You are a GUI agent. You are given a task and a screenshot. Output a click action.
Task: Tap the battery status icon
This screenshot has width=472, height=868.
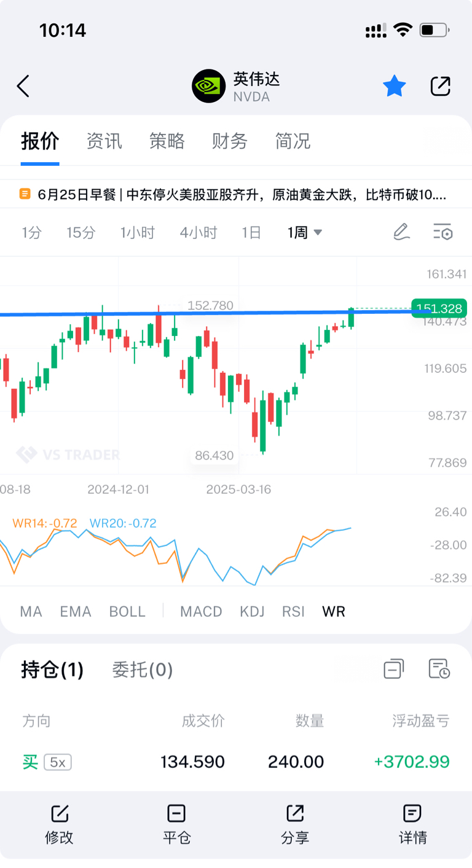click(x=435, y=29)
